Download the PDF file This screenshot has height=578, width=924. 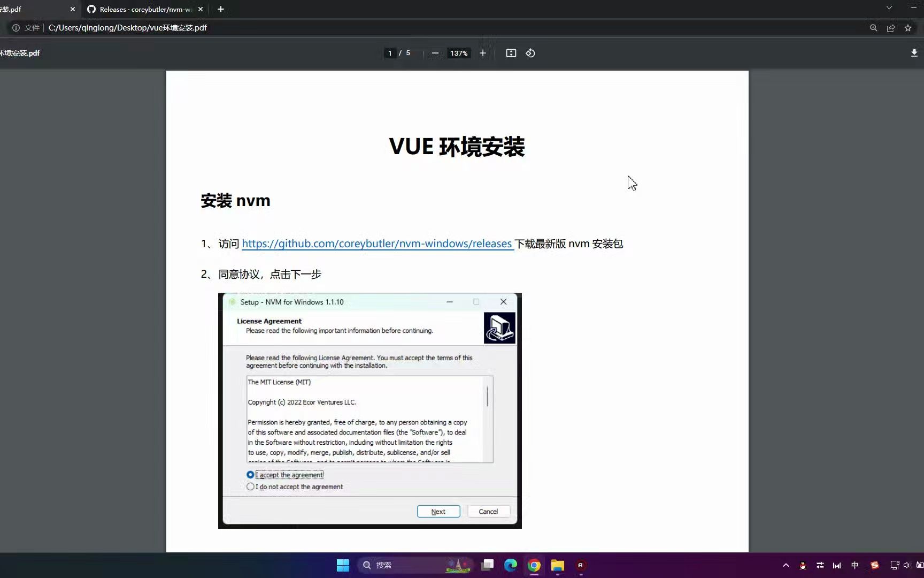[x=914, y=53]
